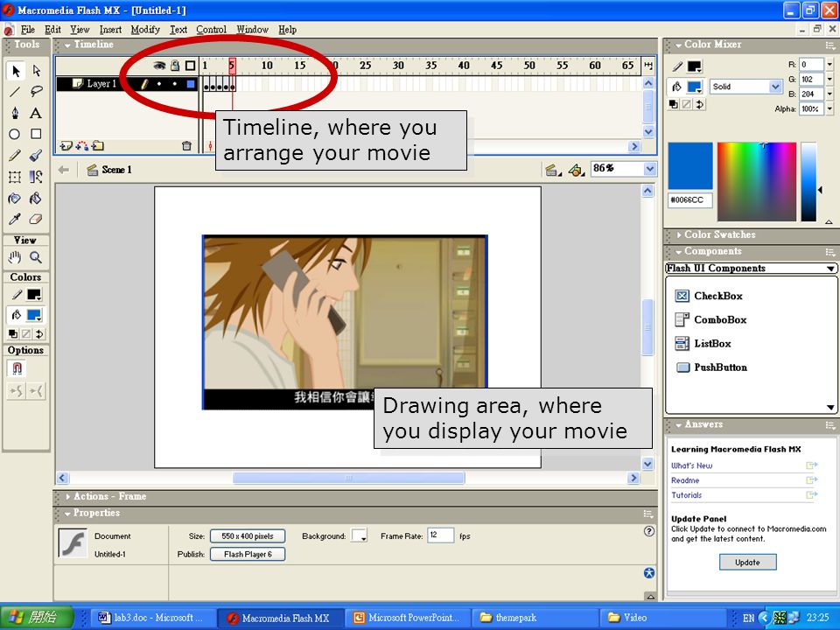Screen dimensions: 840x630
Task: Pick the Line tool
Action: point(15,92)
